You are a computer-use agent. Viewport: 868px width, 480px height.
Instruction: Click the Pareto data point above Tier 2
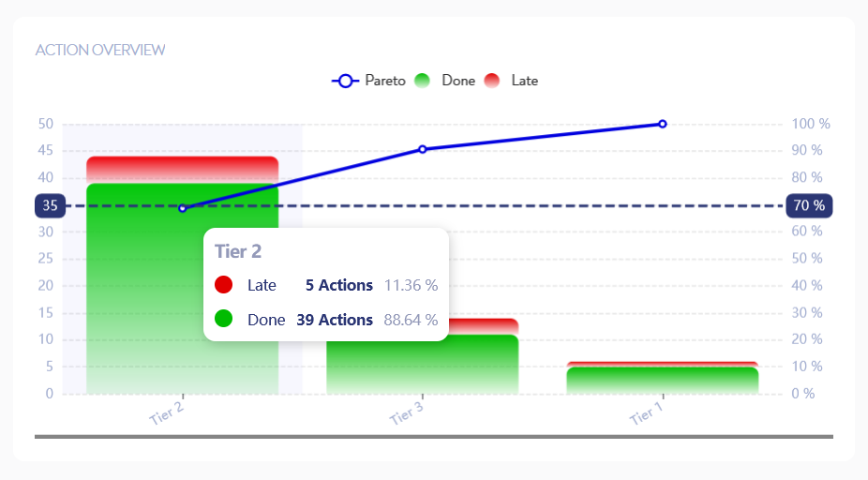tap(183, 208)
